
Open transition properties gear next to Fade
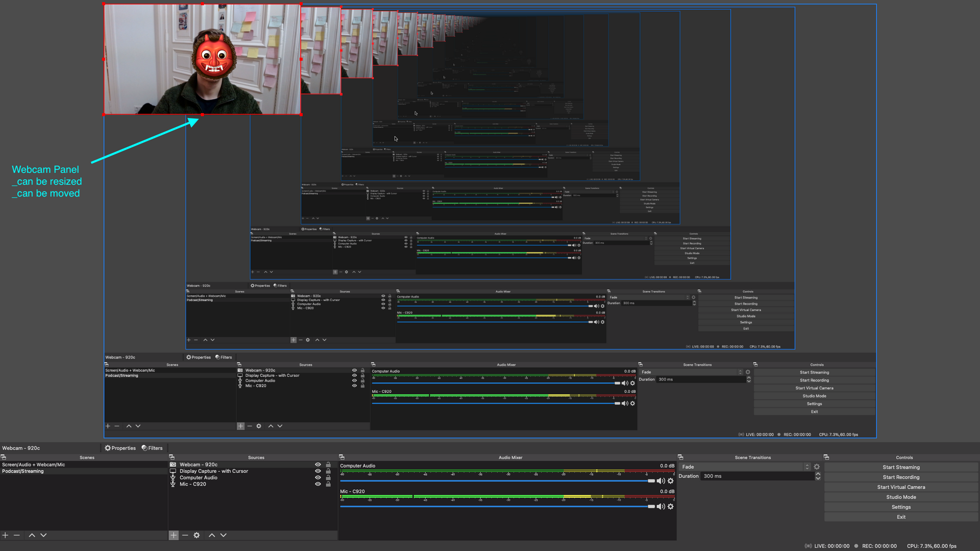click(817, 467)
